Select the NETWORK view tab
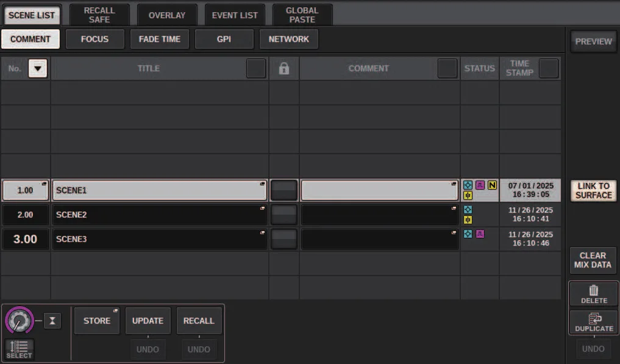Screen dimensions: 620x364 (x=288, y=39)
